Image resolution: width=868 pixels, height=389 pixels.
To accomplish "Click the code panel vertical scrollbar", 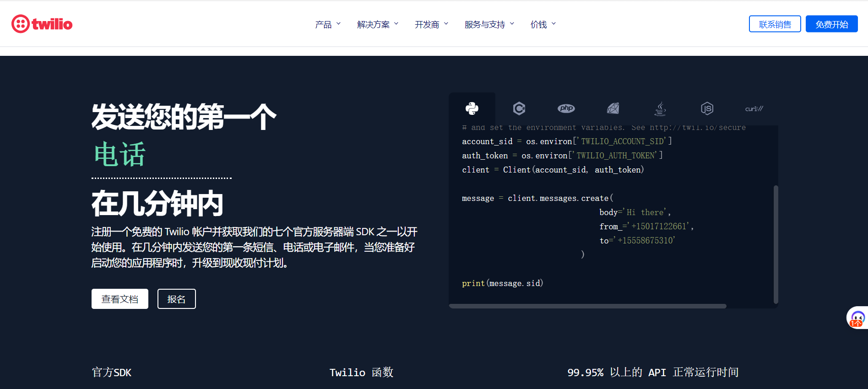I will pos(776,244).
